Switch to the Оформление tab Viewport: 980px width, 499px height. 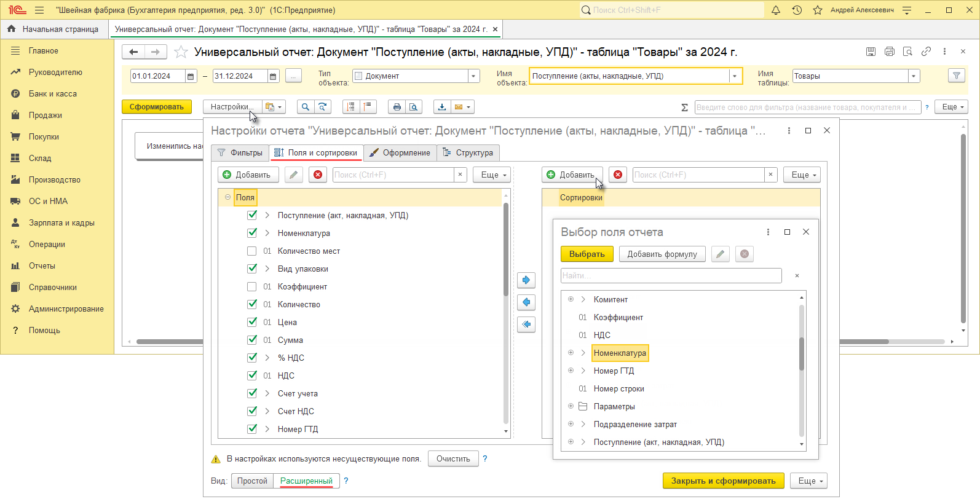400,152
